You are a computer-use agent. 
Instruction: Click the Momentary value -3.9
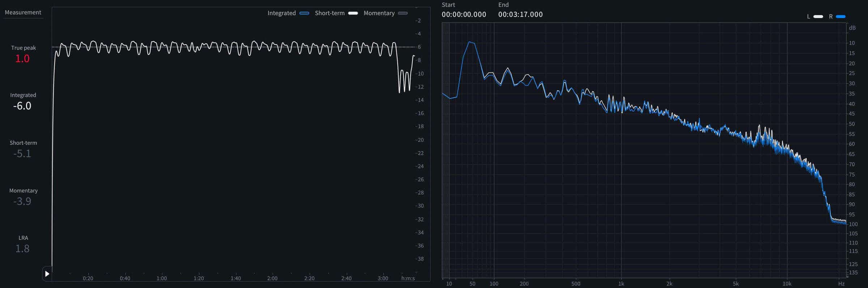[x=22, y=201]
